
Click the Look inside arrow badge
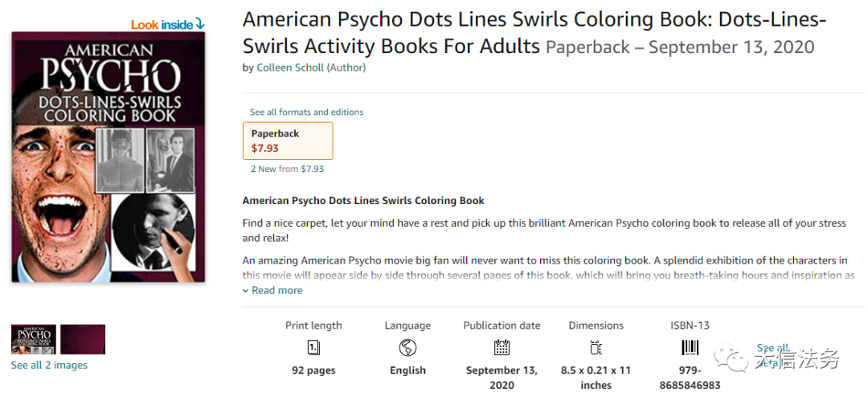[x=168, y=24]
